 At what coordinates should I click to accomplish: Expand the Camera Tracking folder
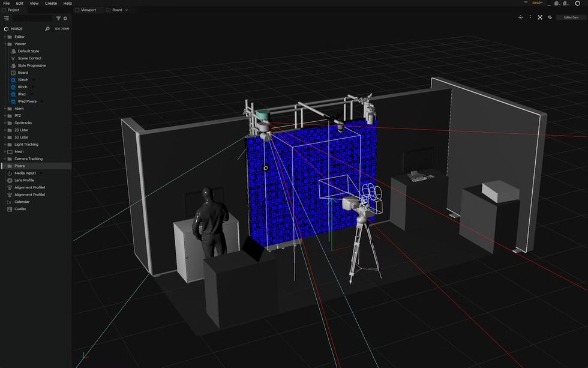(x=5, y=158)
